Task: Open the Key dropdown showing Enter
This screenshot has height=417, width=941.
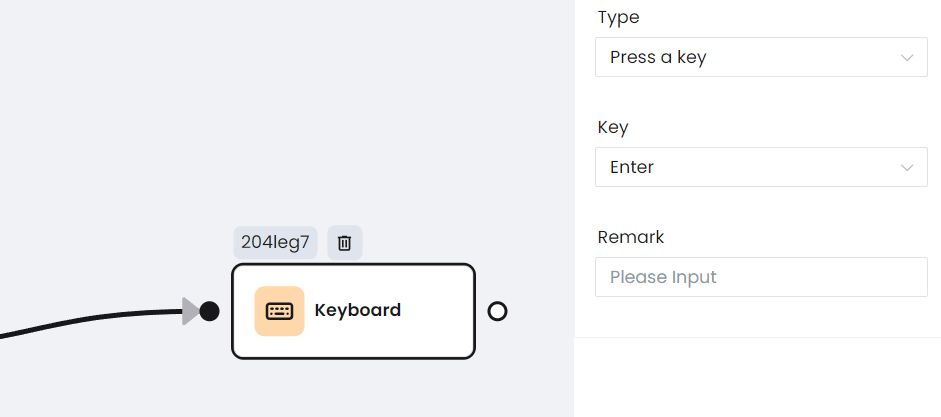Action: pos(761,167)
